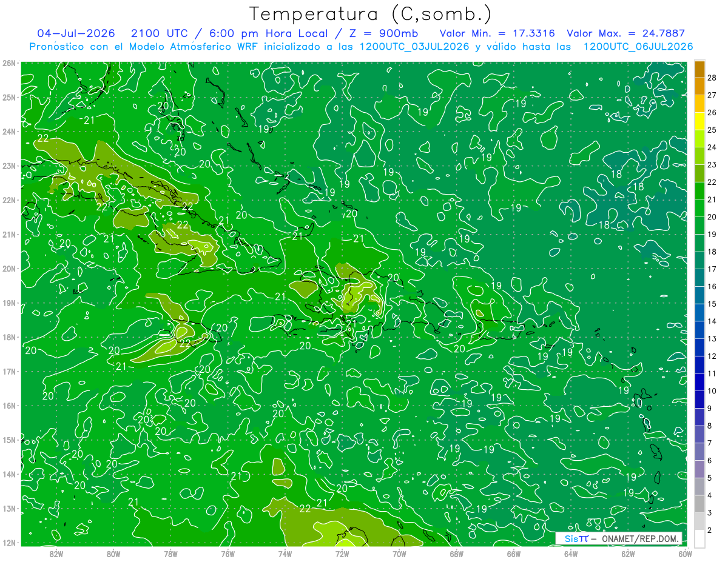
Task: Click the latitude axis label "25N"
Action: (9, 98)
